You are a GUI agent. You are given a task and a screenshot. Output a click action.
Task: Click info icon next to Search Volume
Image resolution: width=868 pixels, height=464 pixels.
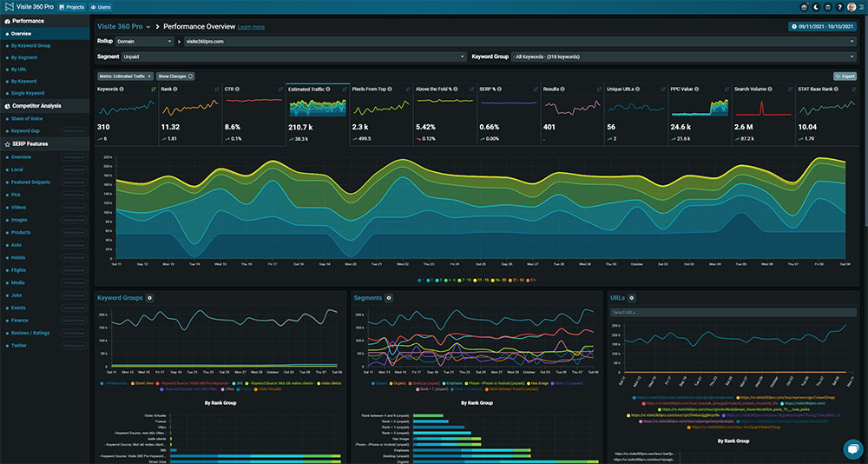771,89
